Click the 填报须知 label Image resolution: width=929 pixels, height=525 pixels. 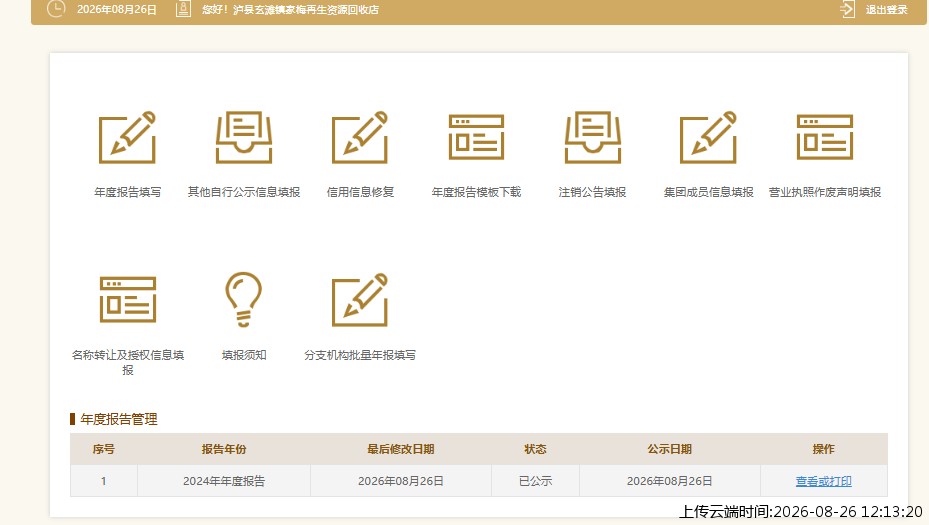244,355
